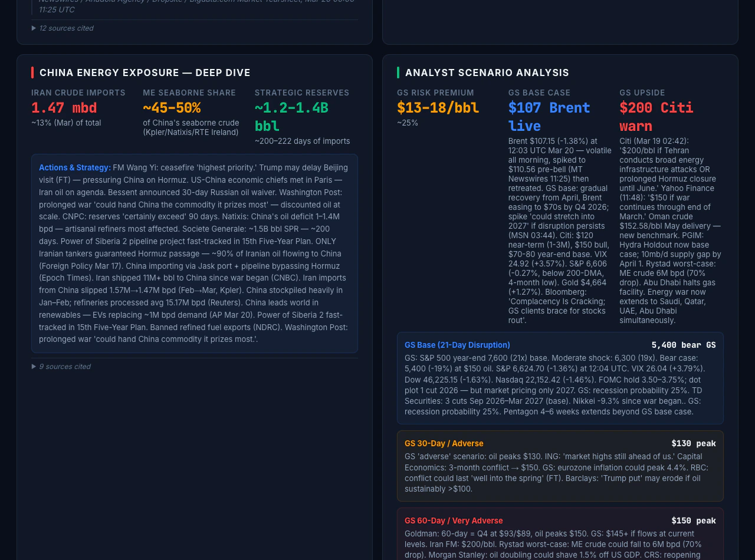This screenshot has height=560, width=755.
Task: Click the disclosure triangle beside 12 sources cited
Action: click(34, 28)
